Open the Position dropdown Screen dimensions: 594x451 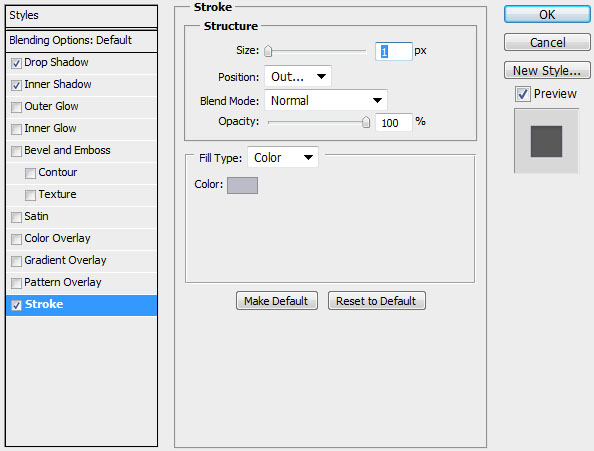[x=298, y=76]
